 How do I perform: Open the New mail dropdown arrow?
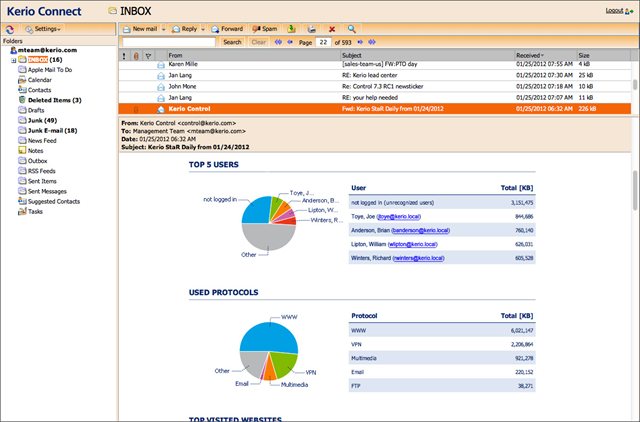[164, 29]
